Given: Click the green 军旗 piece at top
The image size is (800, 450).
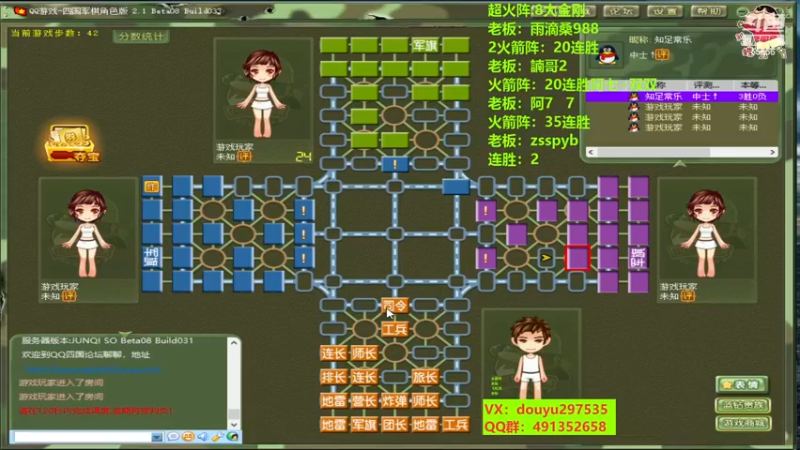Looking at the screenshot, I should coord(425,45).
